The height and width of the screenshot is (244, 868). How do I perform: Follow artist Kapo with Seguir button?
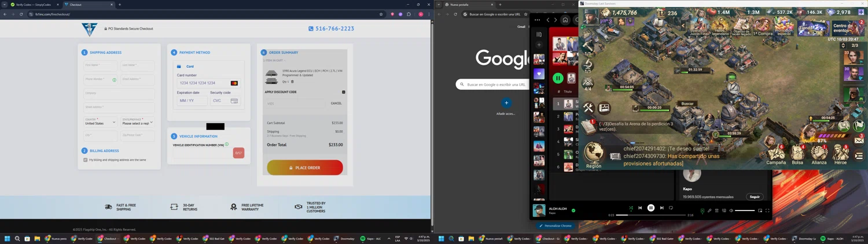click(x=754, y=197)
